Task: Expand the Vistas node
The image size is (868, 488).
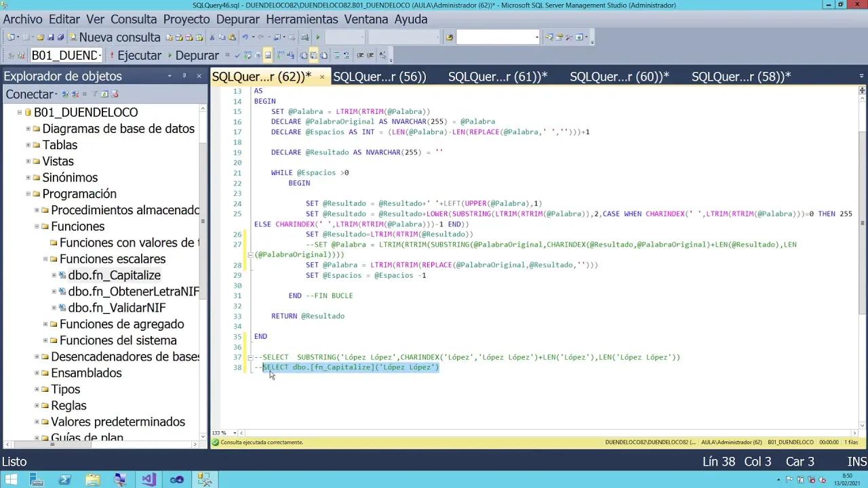Action: 28,161
